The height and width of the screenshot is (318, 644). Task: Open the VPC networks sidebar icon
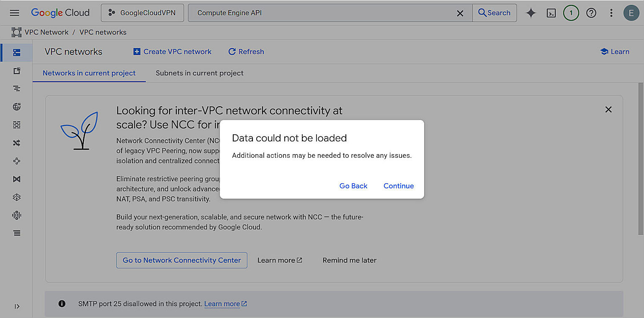pyautogui.click(x=16, y=53)
